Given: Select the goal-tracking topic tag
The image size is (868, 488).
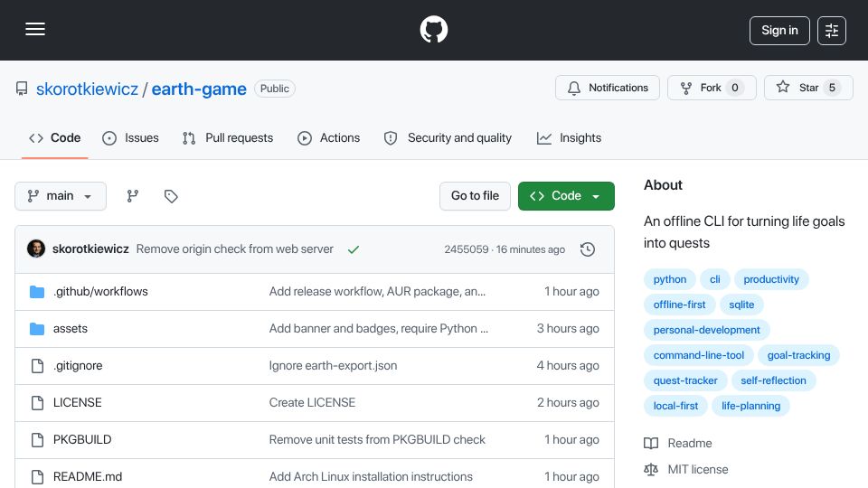Looking at the screenshot, I should point(798,356).
